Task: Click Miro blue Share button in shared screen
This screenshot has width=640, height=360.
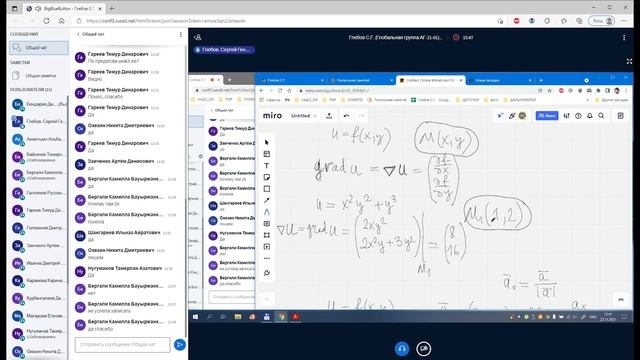Action: click(547, 116)
